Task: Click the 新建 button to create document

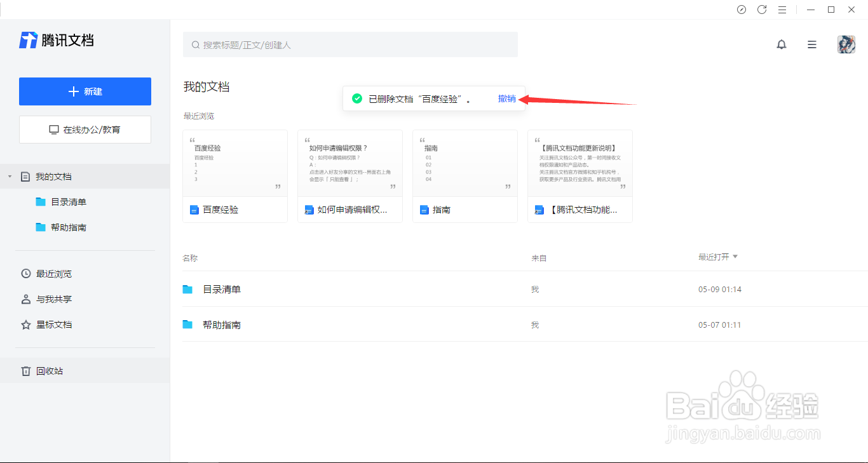Action: pos(85,91)
